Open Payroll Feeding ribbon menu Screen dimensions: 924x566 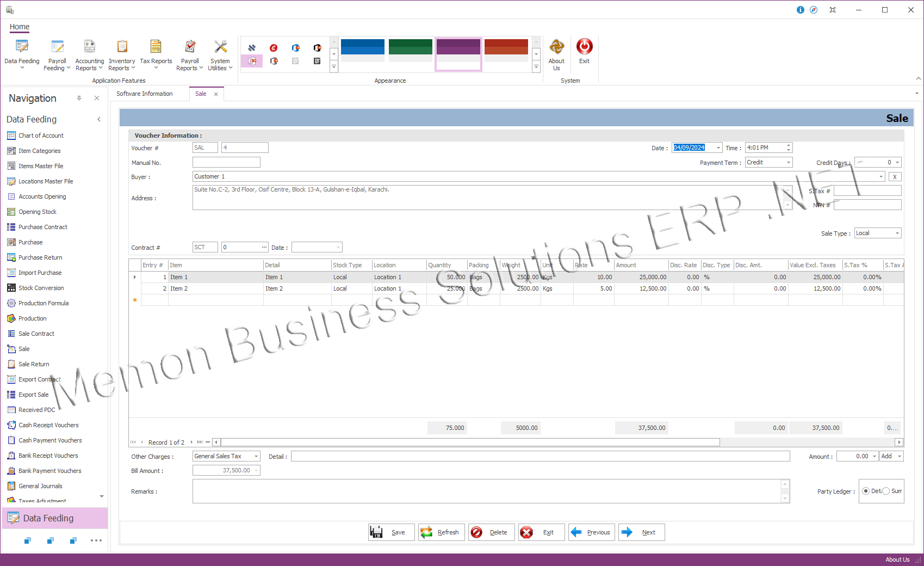click(x=57, y=54)
